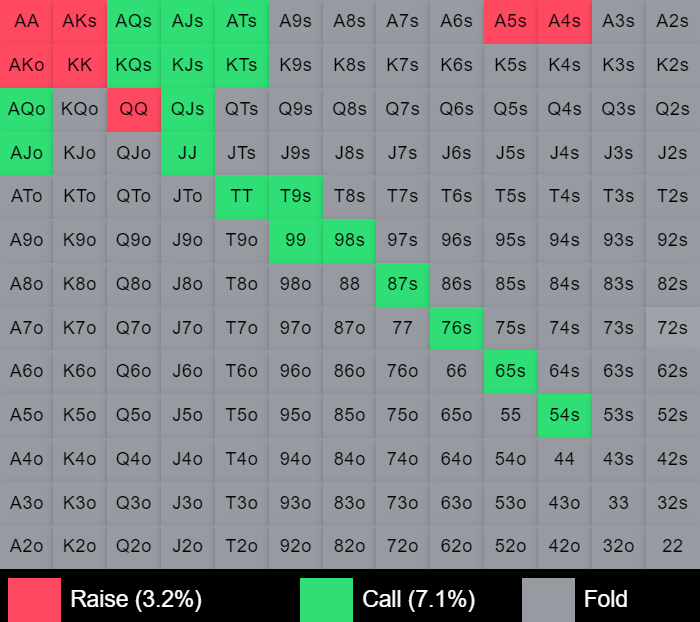Click the Raise (3.2%) label
This screenshot has height=622, width=700.
(136, 599)
